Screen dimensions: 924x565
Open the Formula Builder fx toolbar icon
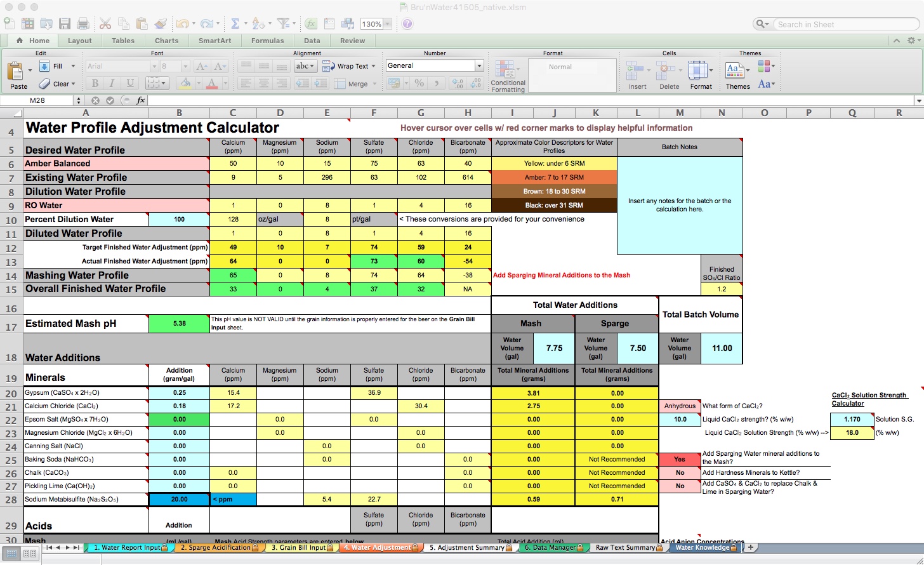(x=311, y=23)
